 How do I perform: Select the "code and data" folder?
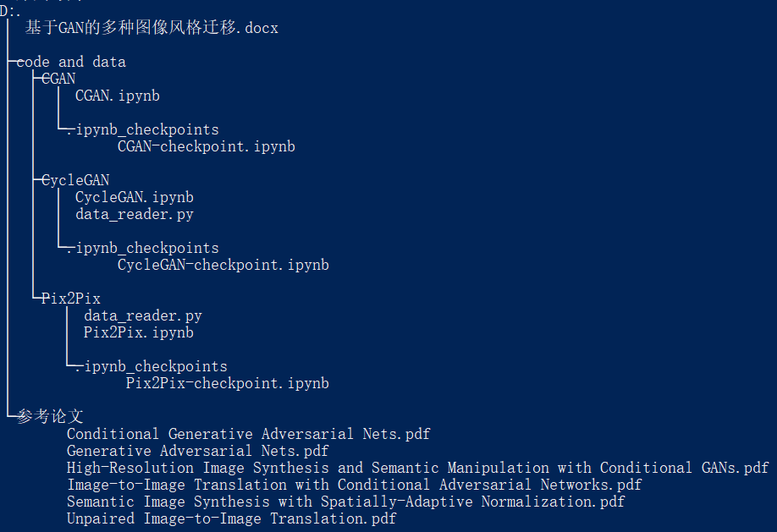click(x=71, y=62)
